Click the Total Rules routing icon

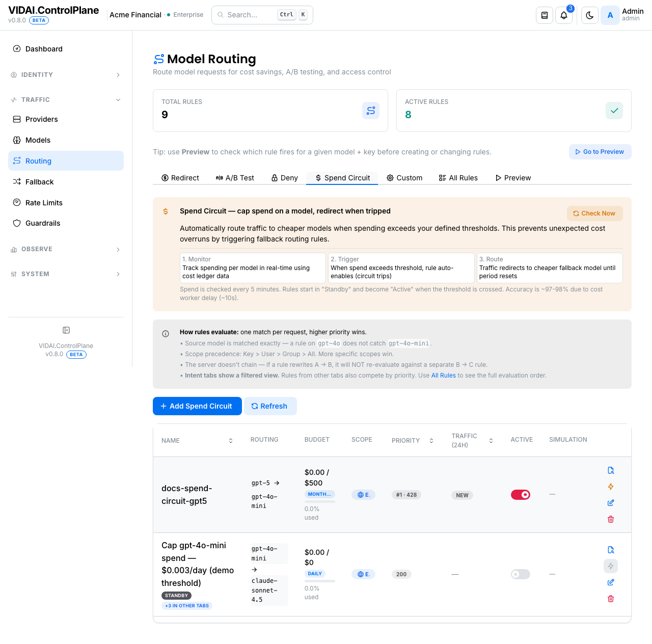point(371,111)
